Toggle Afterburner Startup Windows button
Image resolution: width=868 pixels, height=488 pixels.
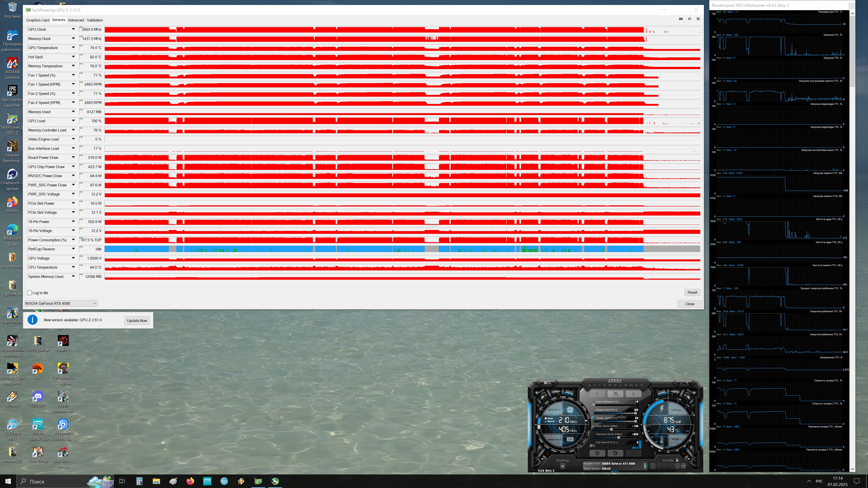point(562,466)
